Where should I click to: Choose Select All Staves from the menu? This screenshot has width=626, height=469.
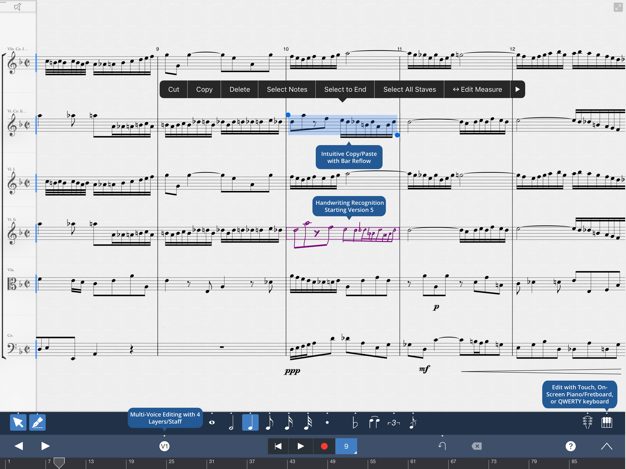tap(409, 89)
